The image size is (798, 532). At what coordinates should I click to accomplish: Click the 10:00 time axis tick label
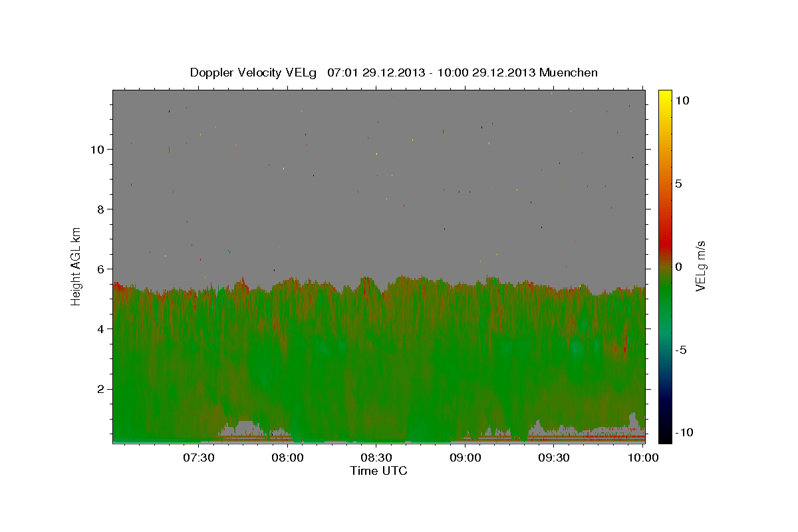coord(643,458)
